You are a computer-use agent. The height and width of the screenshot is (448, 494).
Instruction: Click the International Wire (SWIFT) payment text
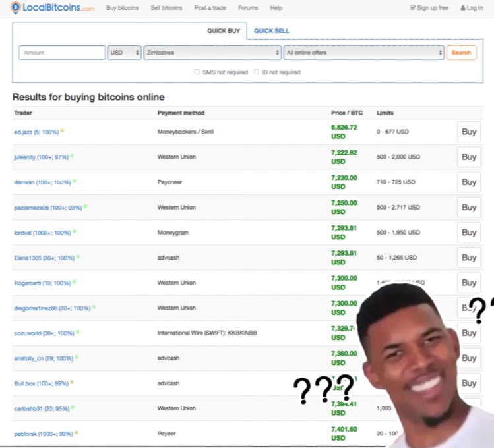point(207,333)
